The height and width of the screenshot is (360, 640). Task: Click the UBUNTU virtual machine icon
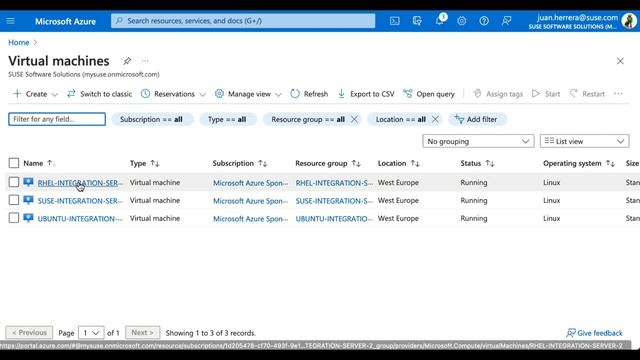coord(28,218)
